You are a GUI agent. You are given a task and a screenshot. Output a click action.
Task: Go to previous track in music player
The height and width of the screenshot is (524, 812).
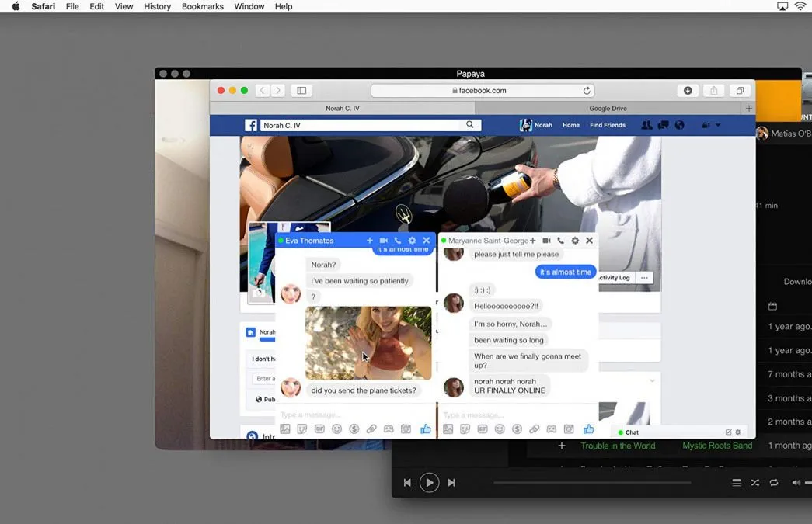point(407,483)
